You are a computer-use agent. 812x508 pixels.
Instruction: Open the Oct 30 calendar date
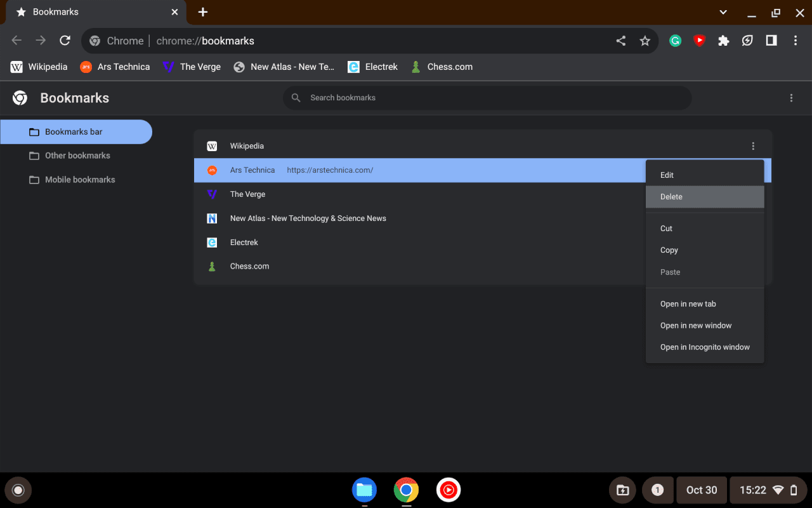702,490
